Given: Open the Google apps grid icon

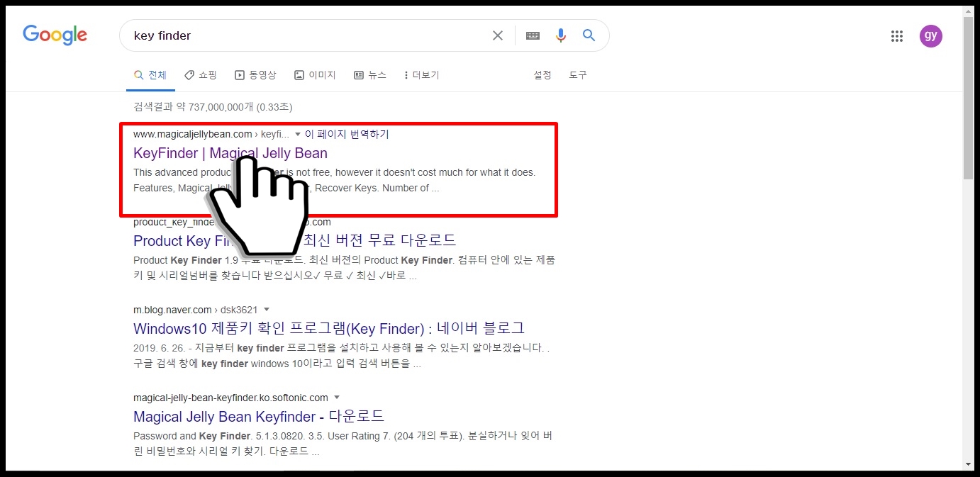Looking at the screenshot, I should click(896, 36).
